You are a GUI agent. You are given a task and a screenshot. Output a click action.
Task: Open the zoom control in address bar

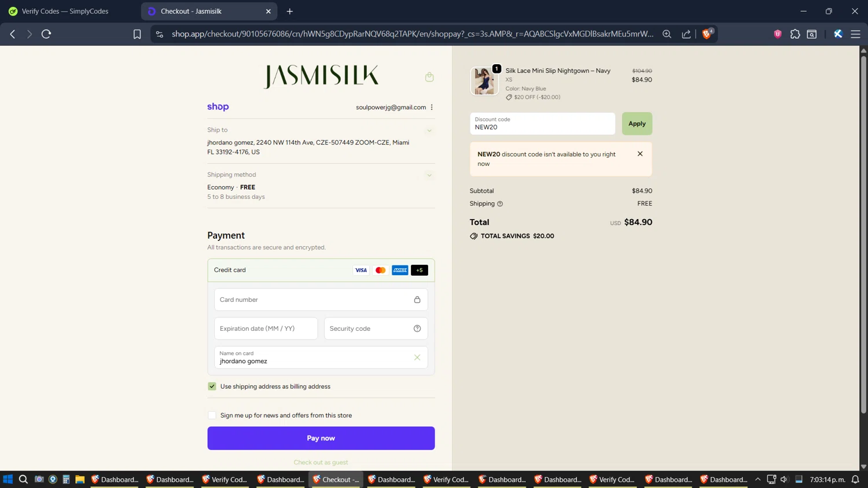667,34
